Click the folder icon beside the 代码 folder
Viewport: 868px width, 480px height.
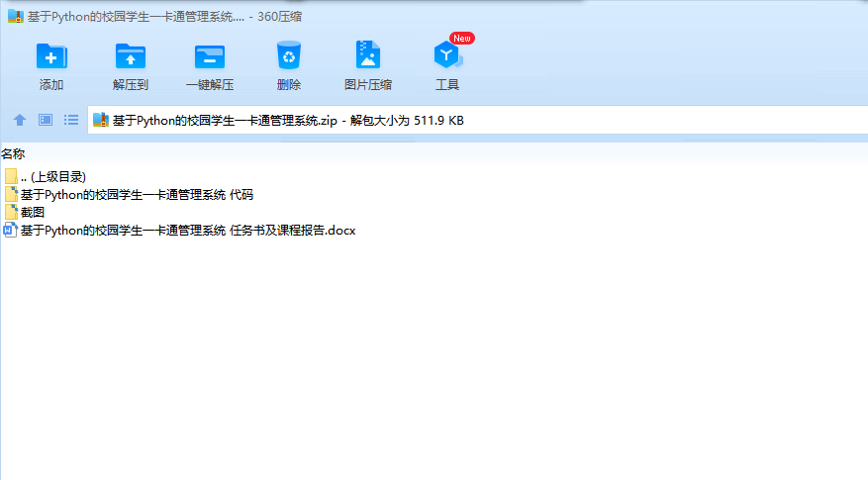(11, 194)
